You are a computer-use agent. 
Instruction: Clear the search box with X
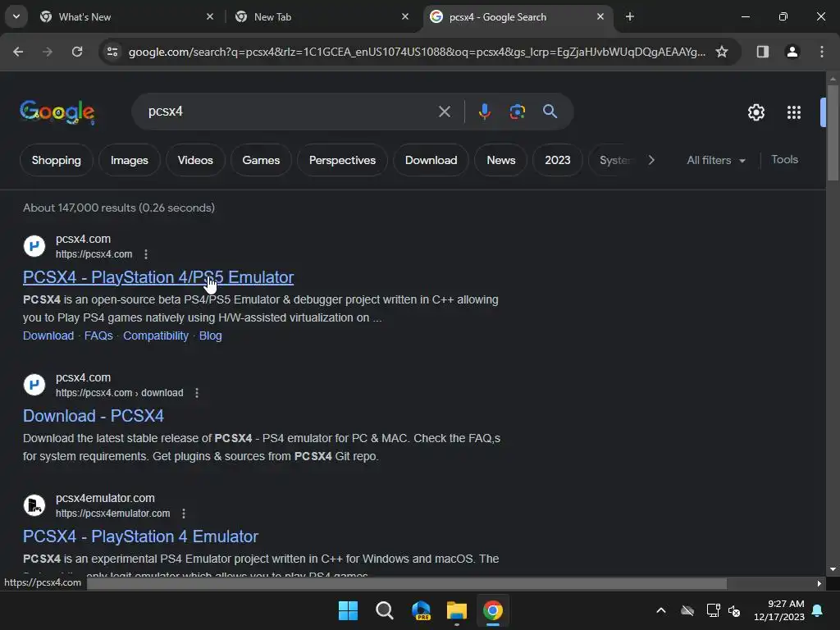click(444, 112)
